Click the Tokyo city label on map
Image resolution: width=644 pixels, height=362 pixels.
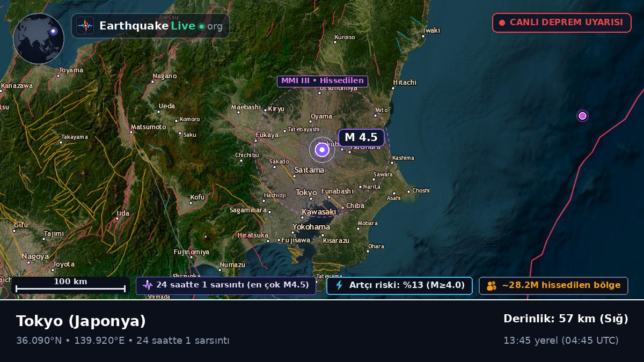[306, 193]
